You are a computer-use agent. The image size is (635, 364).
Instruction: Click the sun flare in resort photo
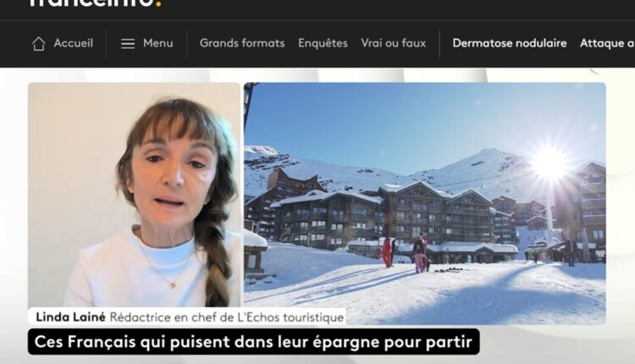550,163
